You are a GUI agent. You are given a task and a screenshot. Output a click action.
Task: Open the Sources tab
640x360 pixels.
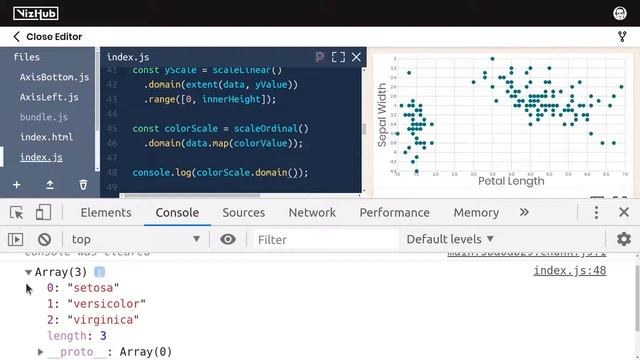[x=244, y=213]
